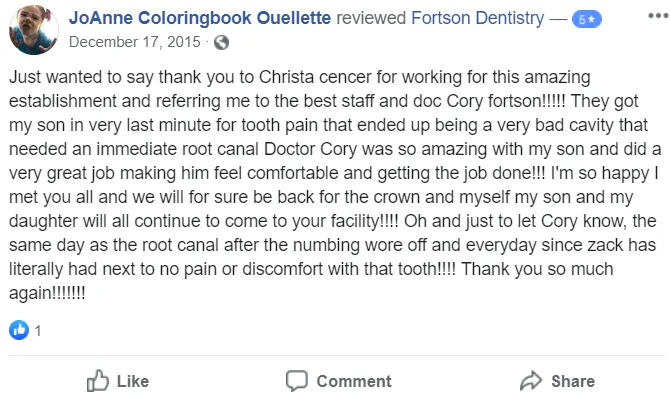670x397 pixels.
Task: Click the speech bubble comment icon
Action: [x=297, y=381]
